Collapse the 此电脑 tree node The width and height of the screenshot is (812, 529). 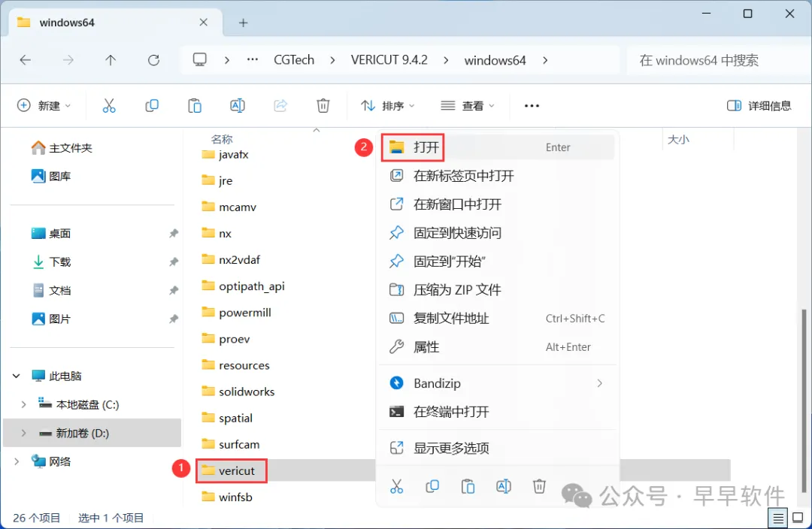pos(17,376)
